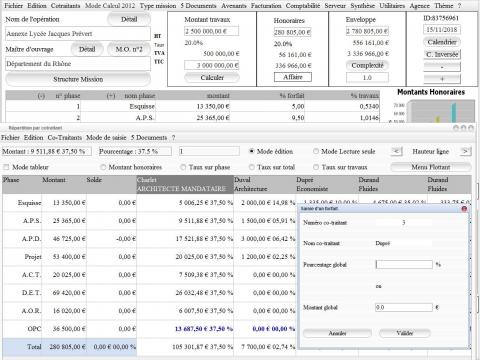
Task: Click Valider in forfait dialog
Action: tap(405, 333)
